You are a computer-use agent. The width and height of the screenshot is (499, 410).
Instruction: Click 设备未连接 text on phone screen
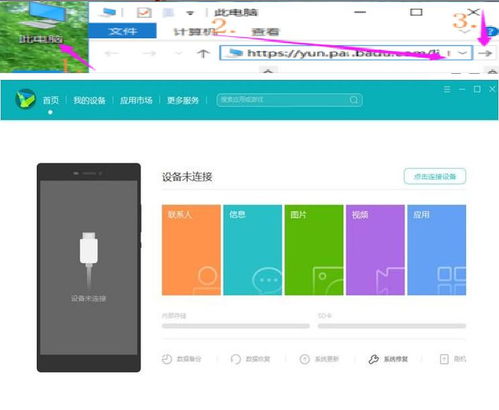[x=88, y=298]
